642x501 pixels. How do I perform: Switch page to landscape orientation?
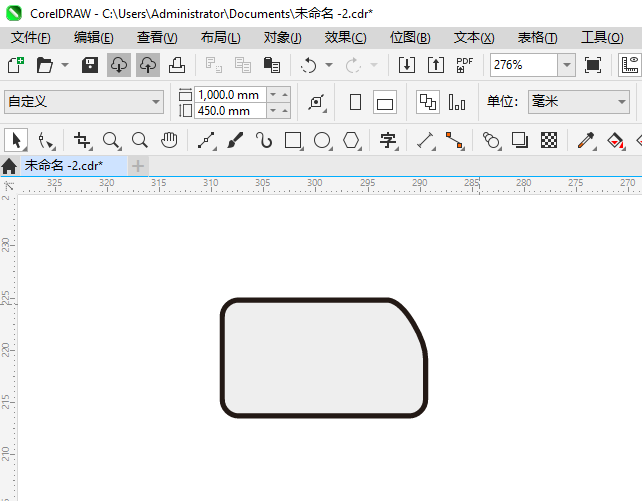[x=385, y=102]
